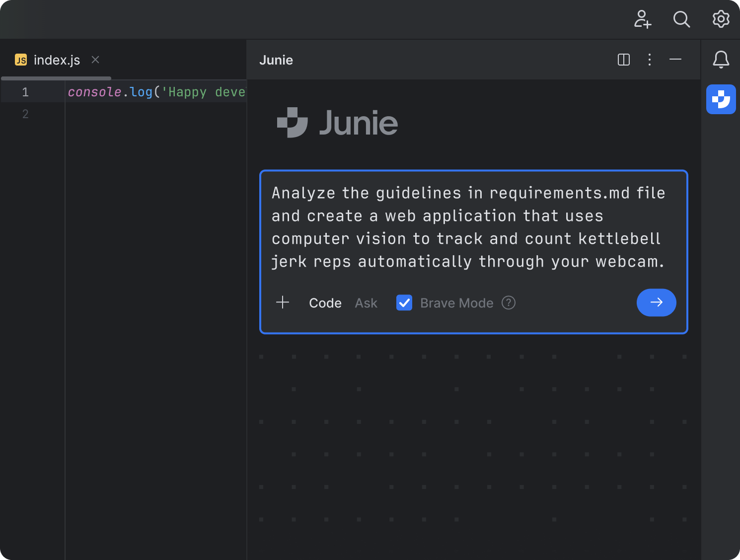The image size is (740, 560).
Task: Click the notifications bell icon
Action: (721, 60)
